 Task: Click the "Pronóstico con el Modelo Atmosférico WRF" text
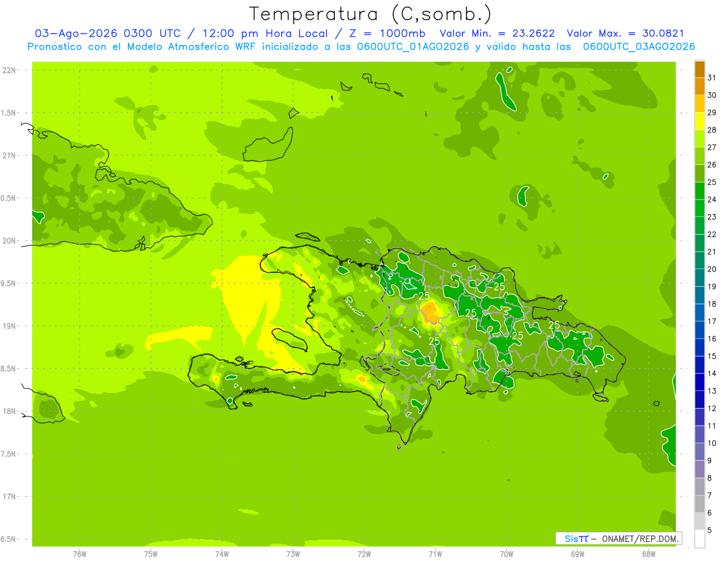coord(143,47)
